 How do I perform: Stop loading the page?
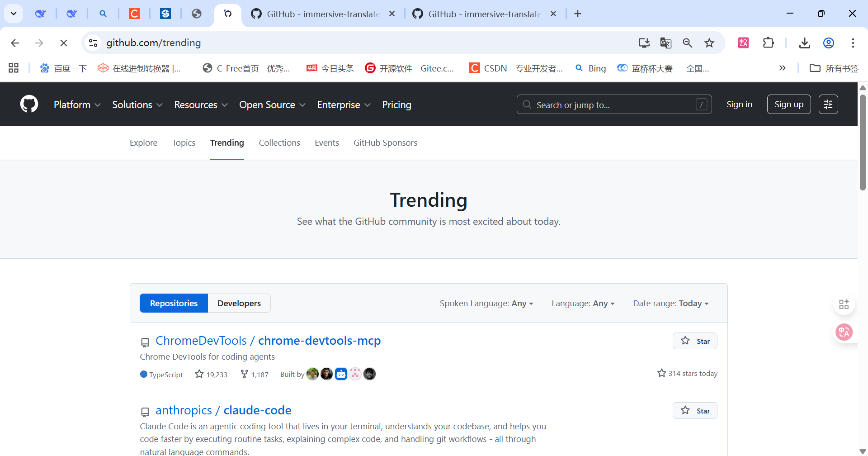tap(64, 43)
